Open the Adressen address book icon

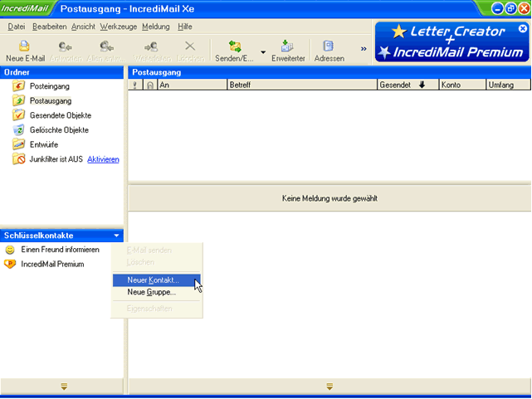329,46
